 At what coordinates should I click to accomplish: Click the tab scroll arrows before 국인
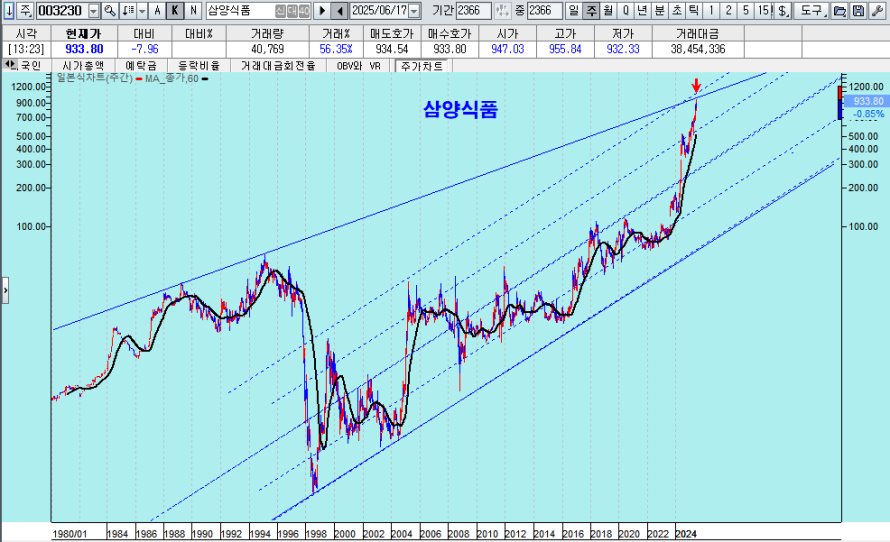[10, 65]
